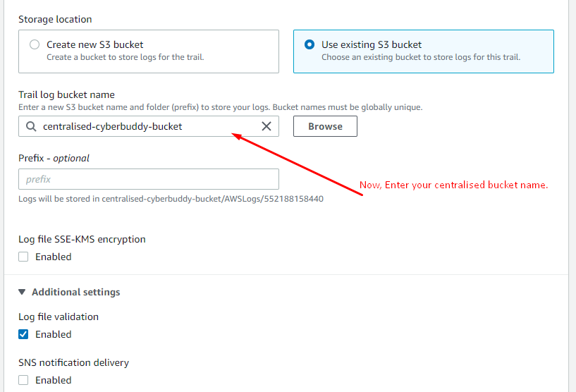The image size is (576, 392).
Task: Click the Enabled label under Log file validation
Action: pos(54,334)
